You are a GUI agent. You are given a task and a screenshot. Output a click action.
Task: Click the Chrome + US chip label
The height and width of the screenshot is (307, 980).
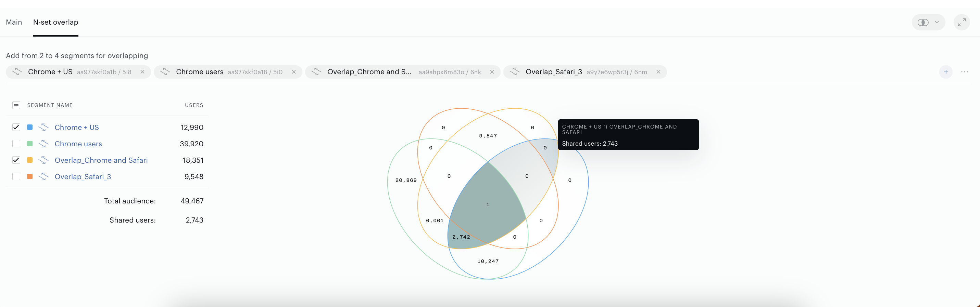point(50,72)
